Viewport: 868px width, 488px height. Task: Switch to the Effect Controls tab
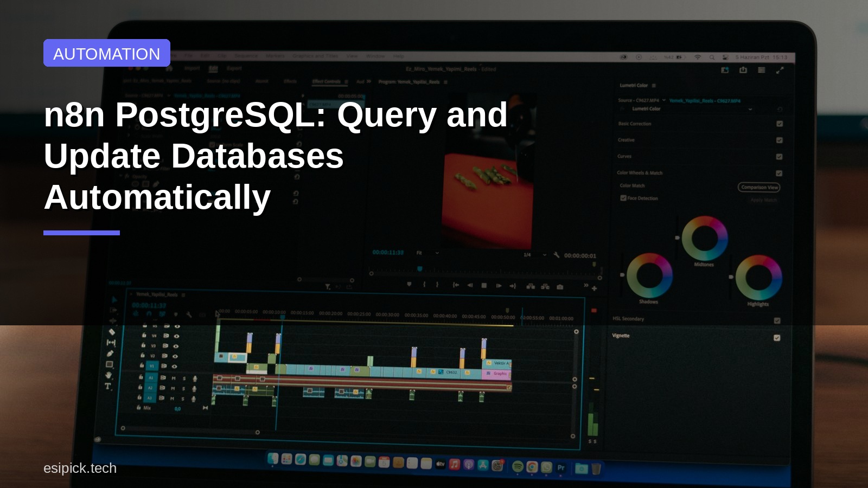pyautogui.click(x=326, y=82)
